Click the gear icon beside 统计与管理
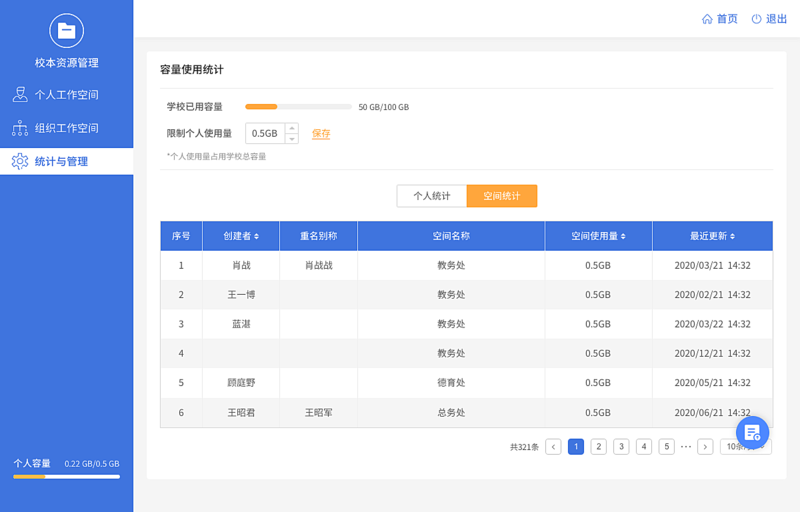Image resolution: width=800 pixels, height=512 pixels. pyautogui.click(x=19, y=161)
